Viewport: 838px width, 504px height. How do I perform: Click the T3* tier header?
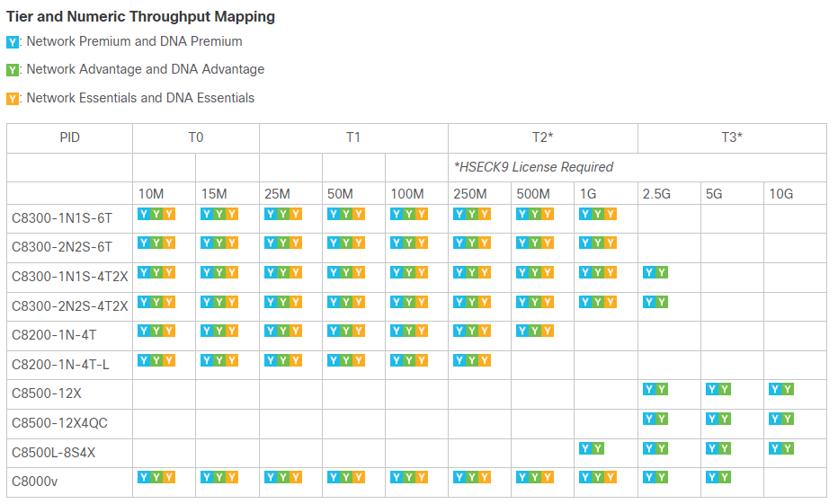pos(732,137)
